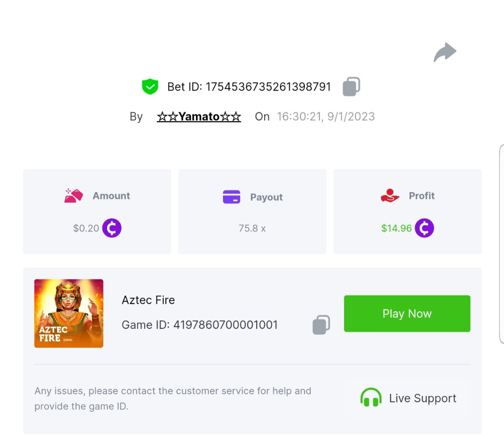
Task: Click the share arrow icon
Action: click(445, 52)
